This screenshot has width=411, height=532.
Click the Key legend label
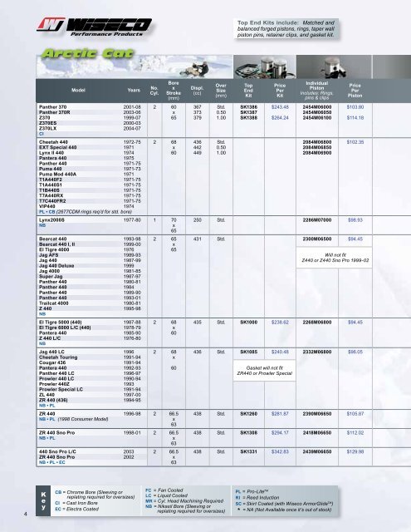43,500
